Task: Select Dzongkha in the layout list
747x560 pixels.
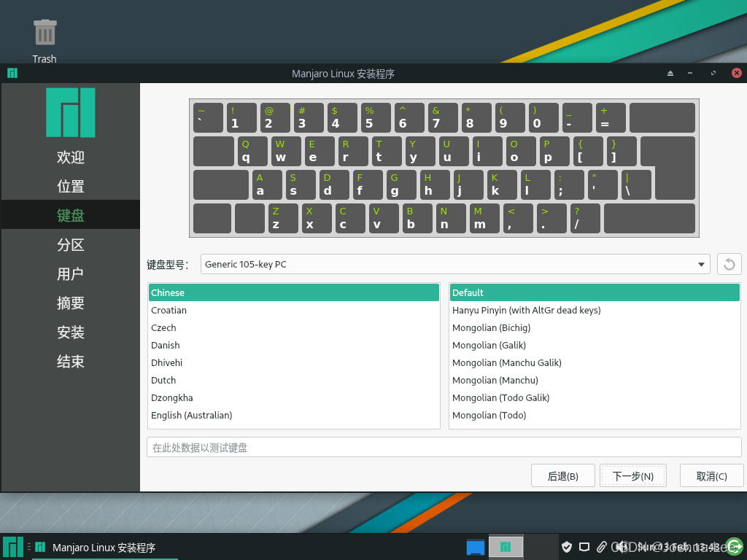Action: point(294,397)
